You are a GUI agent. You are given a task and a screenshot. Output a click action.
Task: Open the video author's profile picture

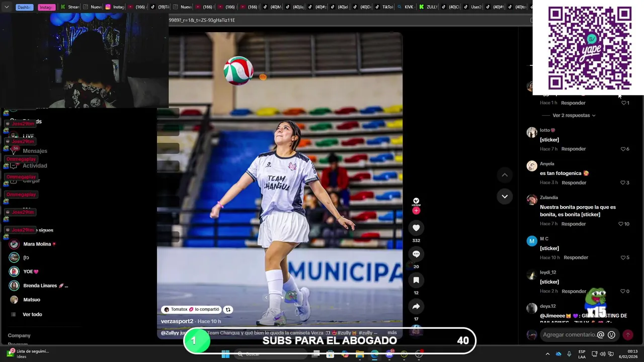tap(416, 202)
